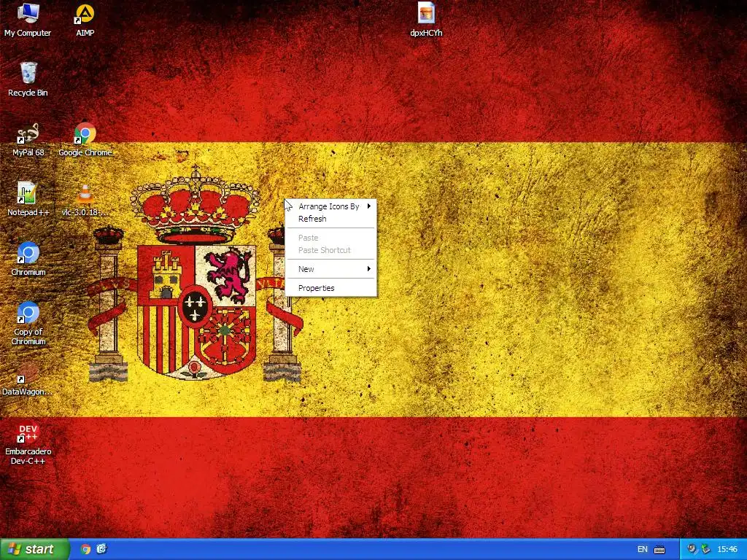This screenshot has height=560, width=747.
Task: Click the Safely Remove Hardware tray icon
Action: pyautogui.click(x=705, y=549)
